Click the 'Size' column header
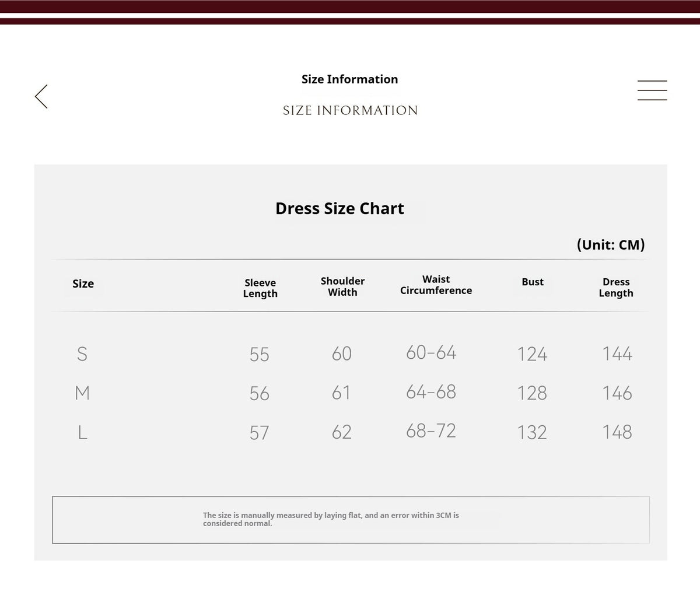 [x=83, y=283]
